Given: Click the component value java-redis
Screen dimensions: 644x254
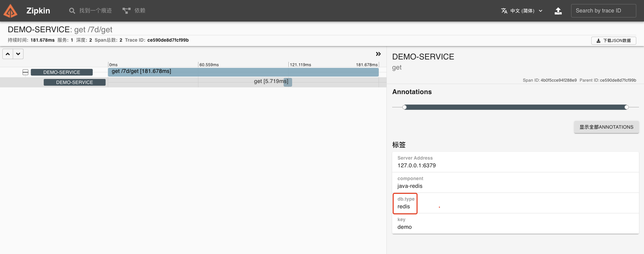Looking at the screenshot, I should click(x=410, y=186).
